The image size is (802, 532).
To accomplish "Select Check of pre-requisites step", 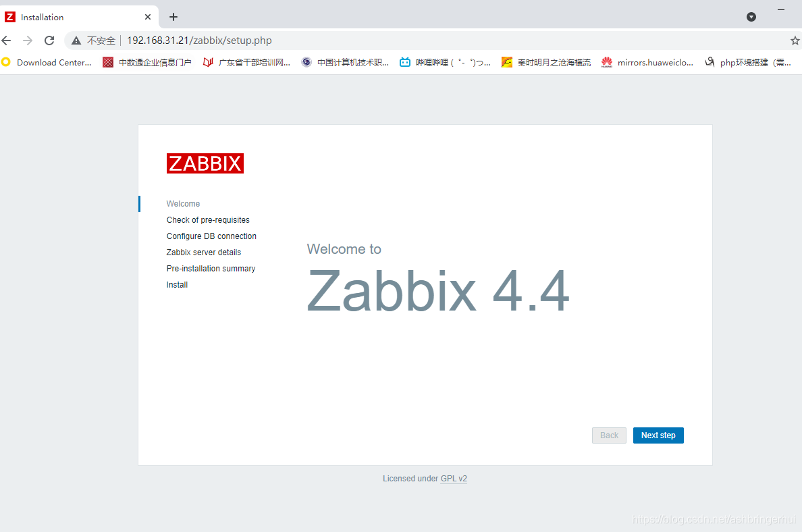I will pos(208,220).
